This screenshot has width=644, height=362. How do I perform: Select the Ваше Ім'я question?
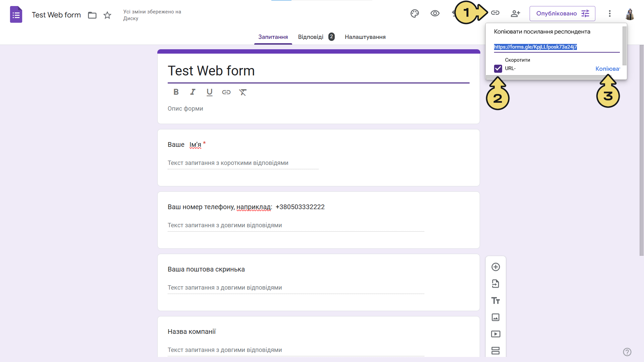coord(319,158)
